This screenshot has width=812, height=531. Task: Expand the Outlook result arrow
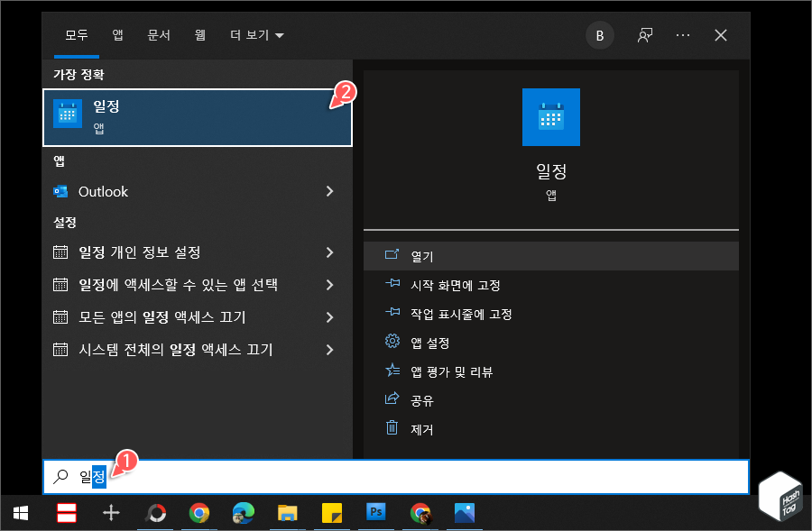coord(329,191)
